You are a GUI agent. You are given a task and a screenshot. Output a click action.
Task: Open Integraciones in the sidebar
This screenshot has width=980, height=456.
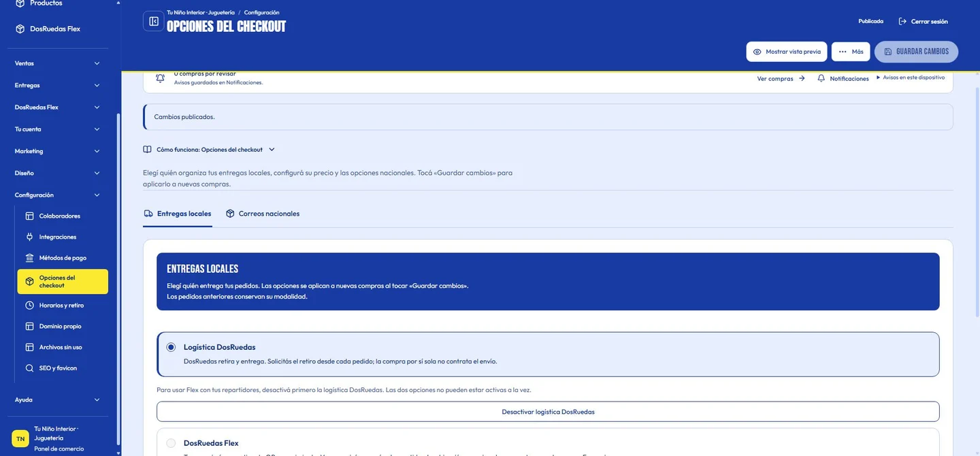click(63, 237)
